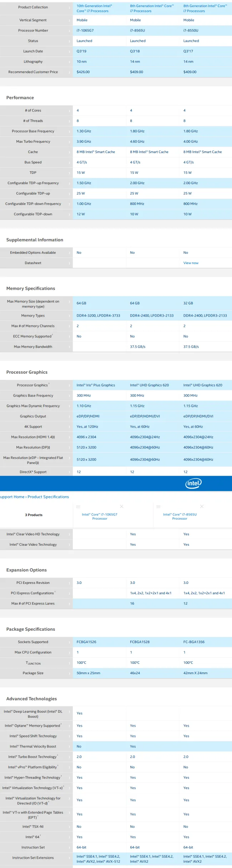Remove the Core i7-1065G7 column with its X
232x868 pixels.
point(122,506)
